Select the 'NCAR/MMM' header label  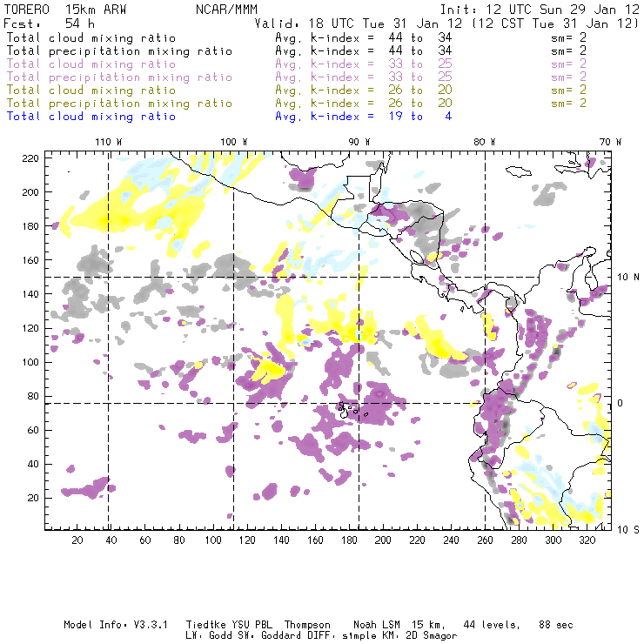227,10
